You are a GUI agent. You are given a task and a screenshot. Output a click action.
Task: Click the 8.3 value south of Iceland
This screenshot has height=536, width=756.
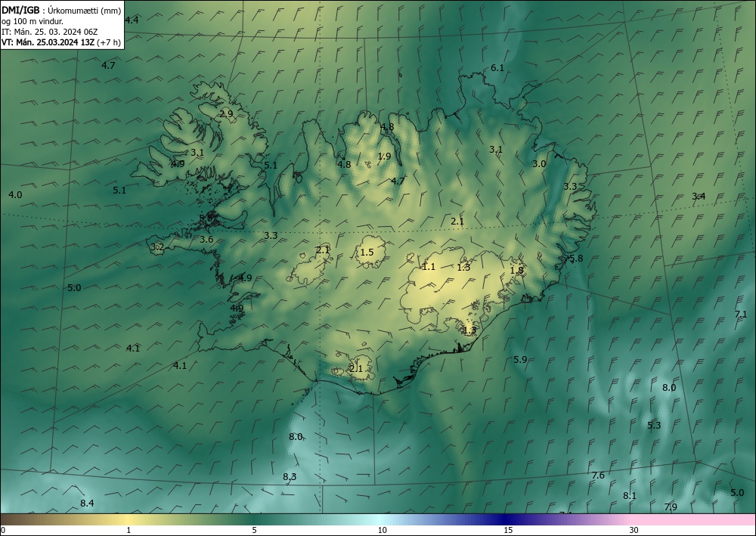pos(290,477)
